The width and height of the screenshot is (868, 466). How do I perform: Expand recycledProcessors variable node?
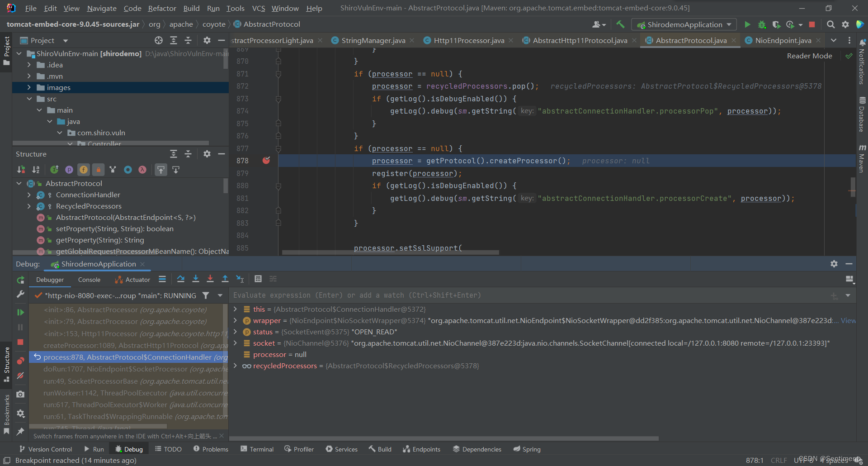point(236,366)
